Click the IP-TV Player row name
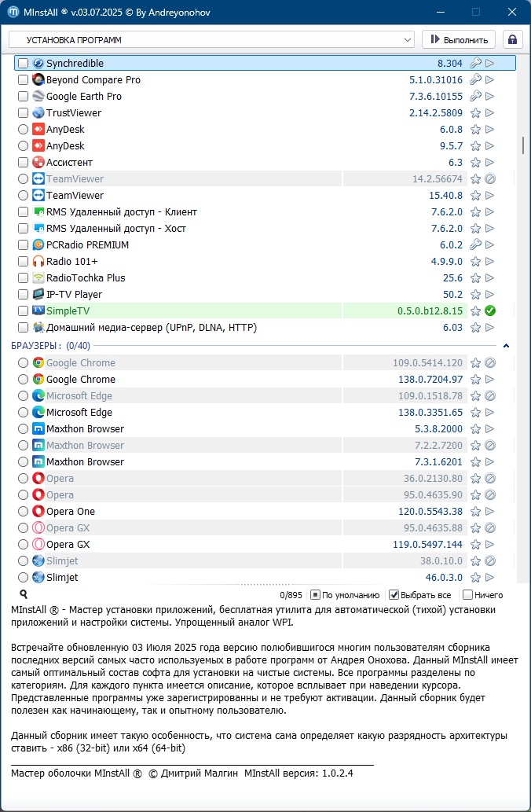This screenshot has height=812, width=531. [x=74, y=294]
